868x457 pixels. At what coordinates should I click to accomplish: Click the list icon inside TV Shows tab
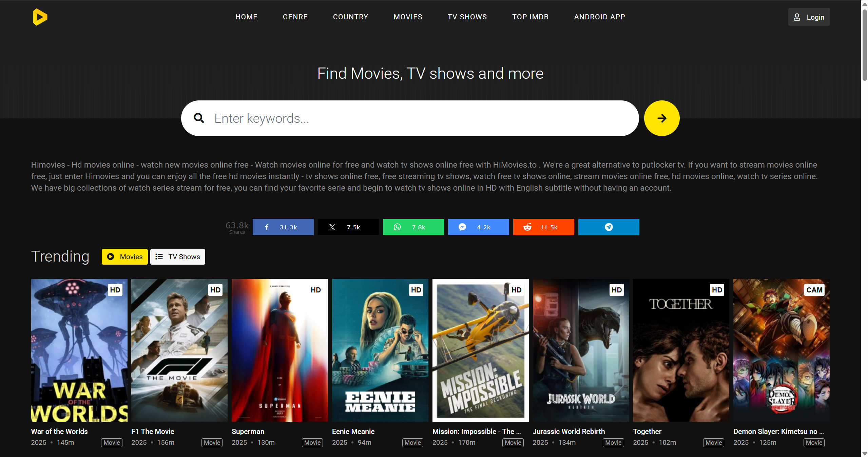click(x=159, y=257)
